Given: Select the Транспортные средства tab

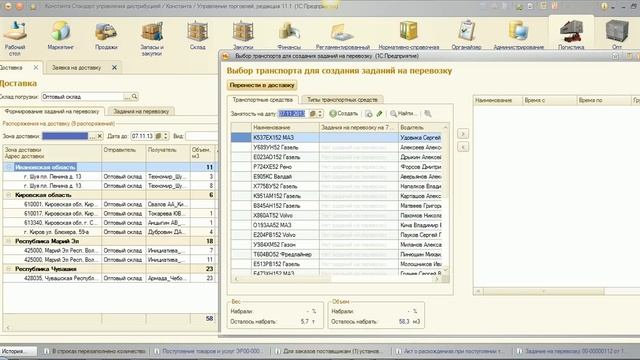Looking at the screenshot, I should 262,100.
